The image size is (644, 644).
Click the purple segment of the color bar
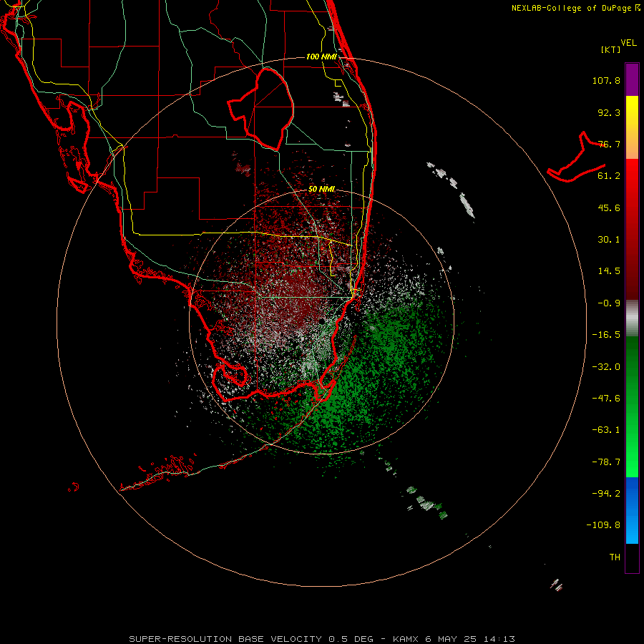632,79
